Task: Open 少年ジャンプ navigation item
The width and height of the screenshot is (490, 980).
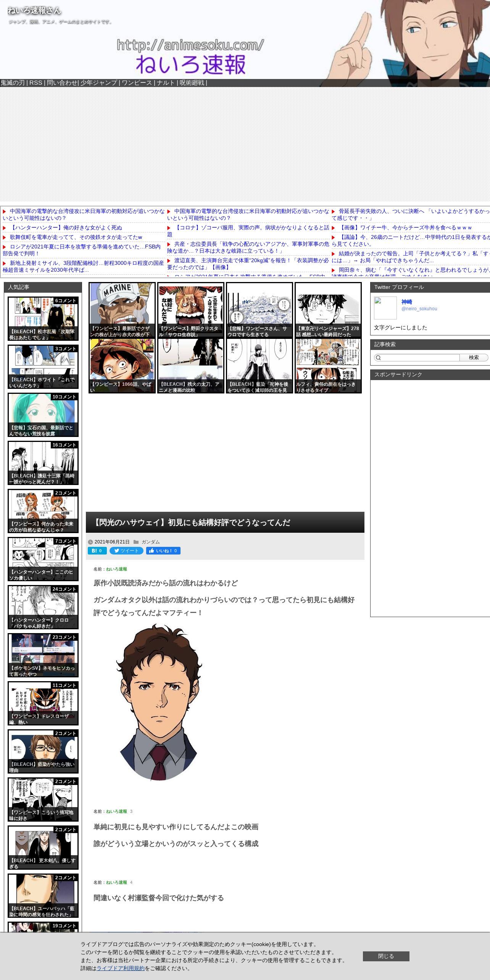Action: click(99, 83)
